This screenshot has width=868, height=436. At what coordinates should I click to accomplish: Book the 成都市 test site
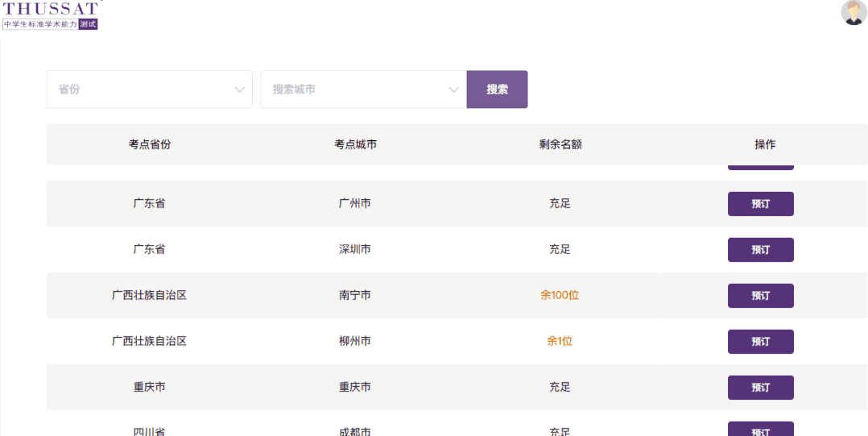(760, 430)
